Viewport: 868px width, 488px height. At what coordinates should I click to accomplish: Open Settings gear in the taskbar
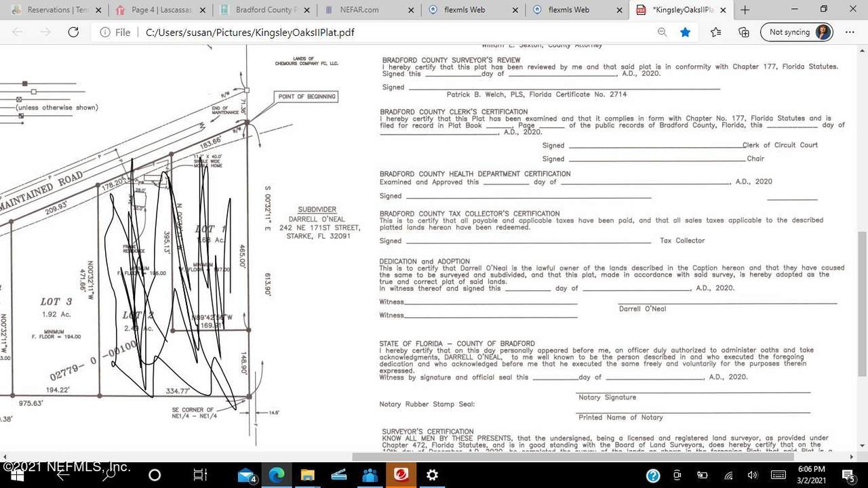click(432, 474)
